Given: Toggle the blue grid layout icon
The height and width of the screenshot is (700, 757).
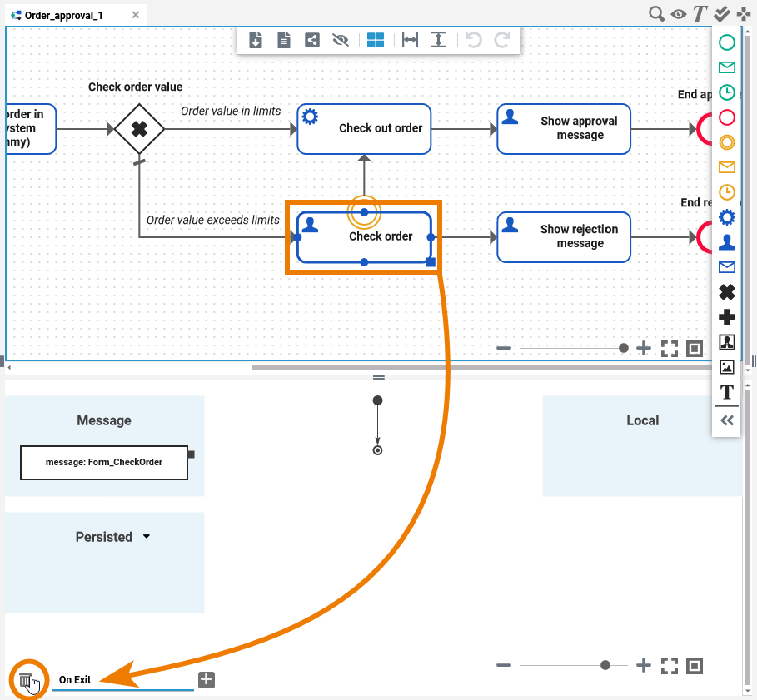Looking at the screenshot, I should [x=376, y=40].
